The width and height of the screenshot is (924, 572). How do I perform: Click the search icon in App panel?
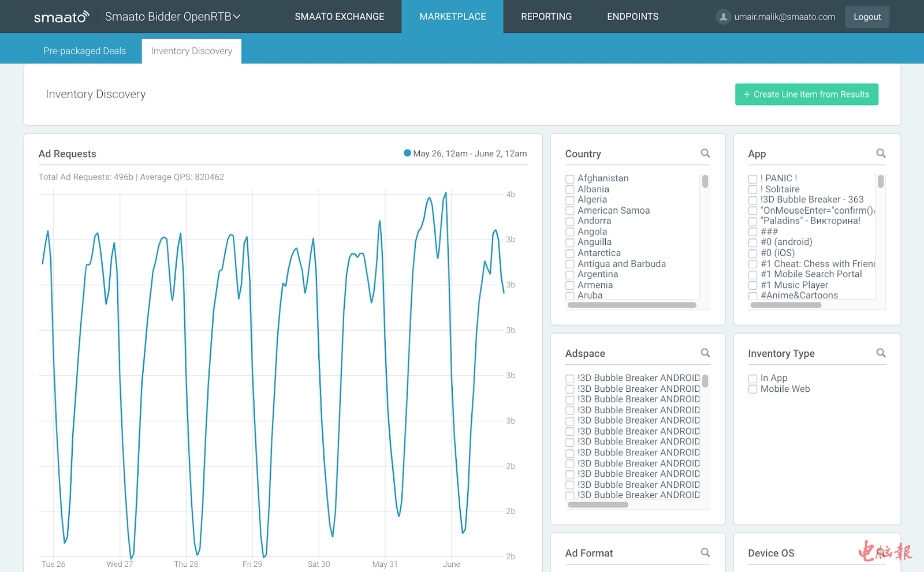881,154
